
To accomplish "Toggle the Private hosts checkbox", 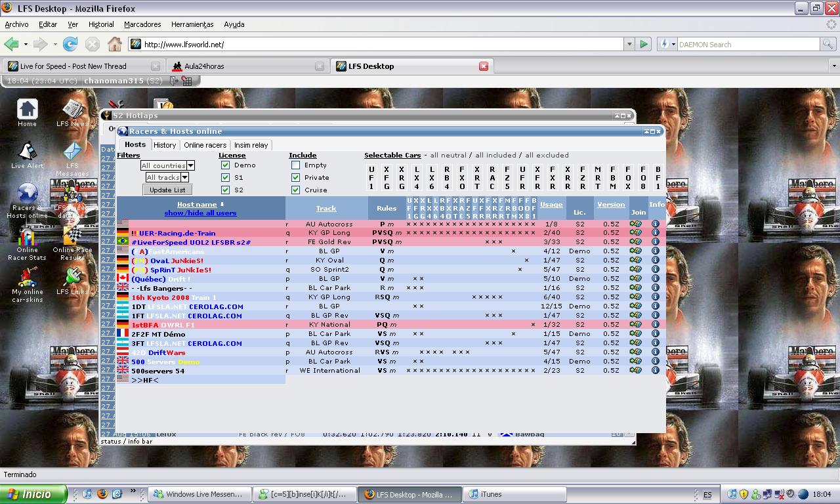I will (295, 177).
